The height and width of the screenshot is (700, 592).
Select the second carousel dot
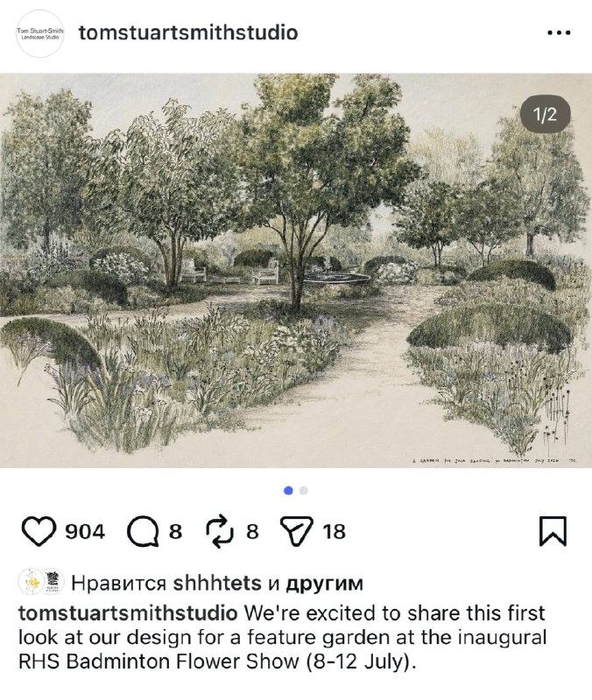tap(303, 491)
